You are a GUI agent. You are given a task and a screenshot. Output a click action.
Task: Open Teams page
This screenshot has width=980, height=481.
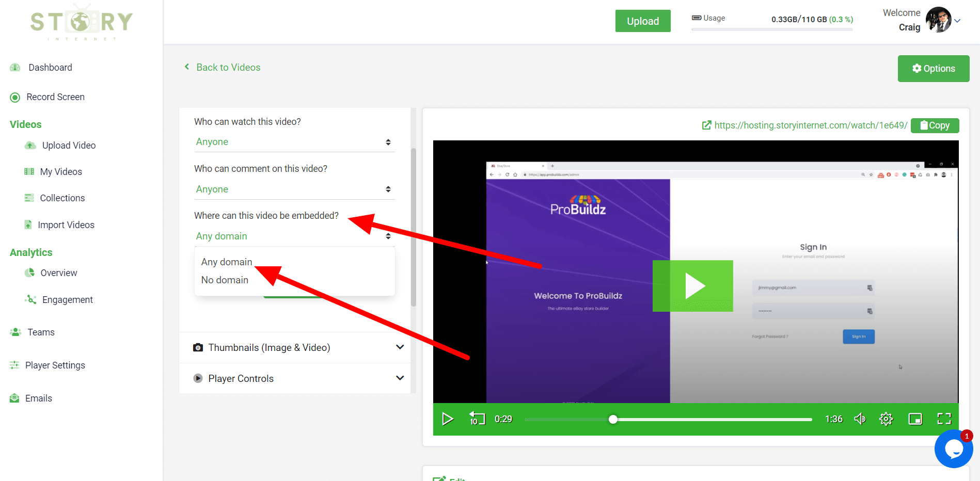tap(41, 332)
